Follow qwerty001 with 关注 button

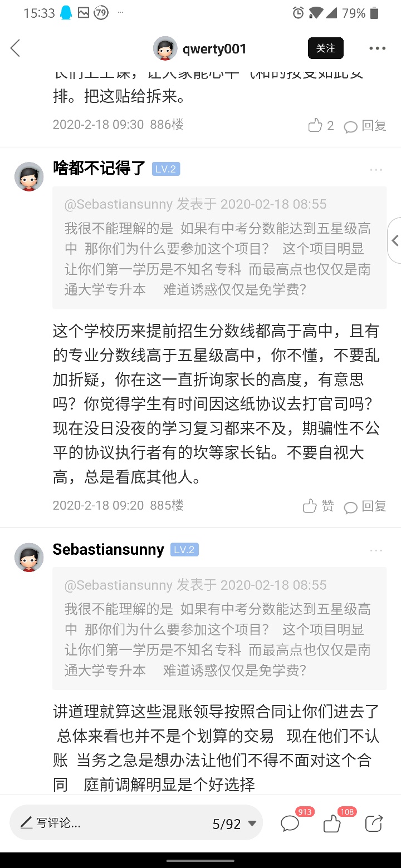click(326, 48)
